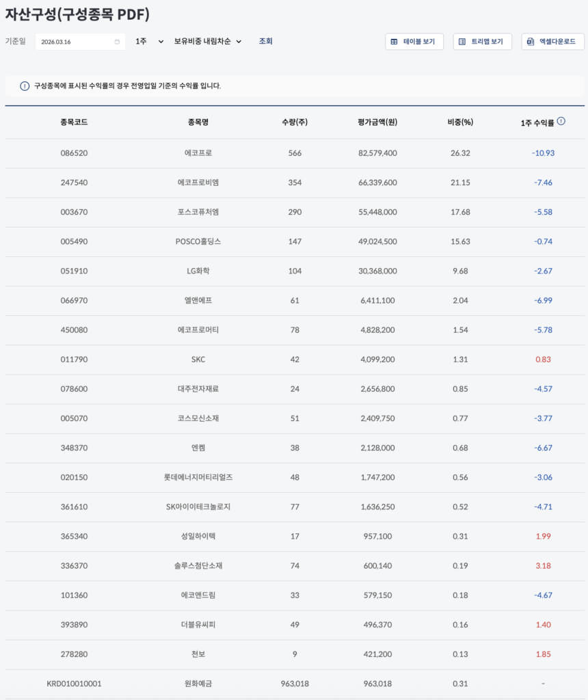Click the 종목코드 column header
This screenshot has width=588, height=700.
[x=74, y=122]
